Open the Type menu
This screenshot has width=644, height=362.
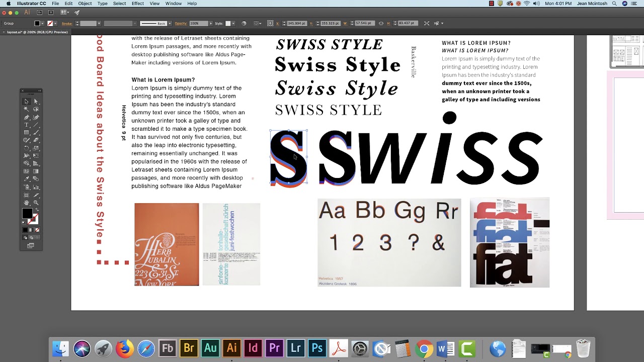coord(103,4)
